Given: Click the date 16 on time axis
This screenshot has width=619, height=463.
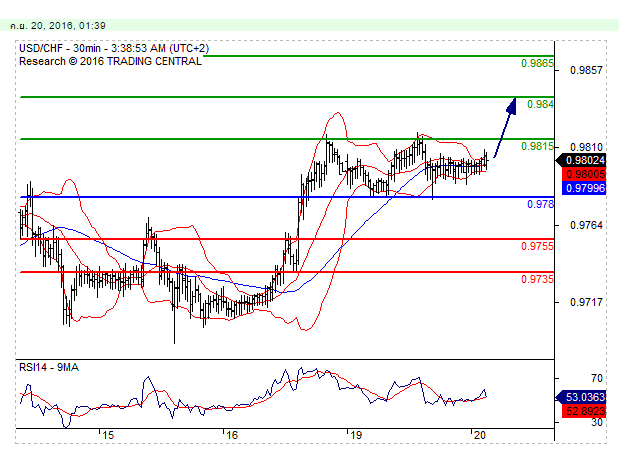Looking at the screenshot, I should (x=232, y=435).
